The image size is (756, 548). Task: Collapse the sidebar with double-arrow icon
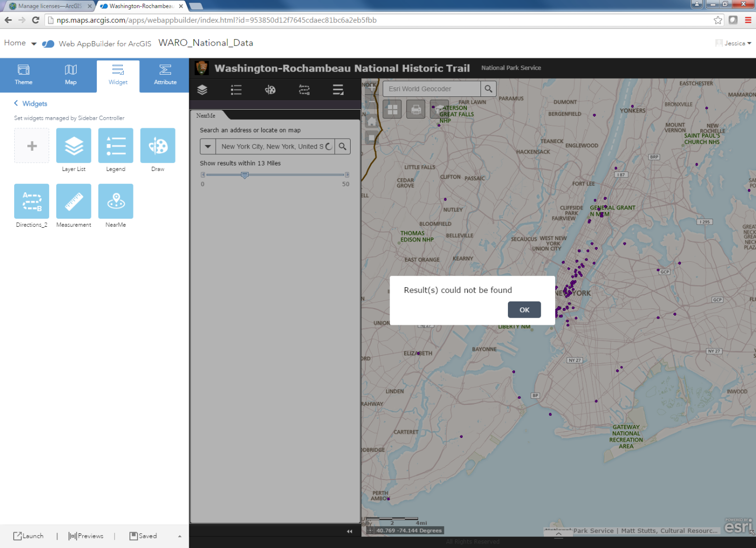350,531
